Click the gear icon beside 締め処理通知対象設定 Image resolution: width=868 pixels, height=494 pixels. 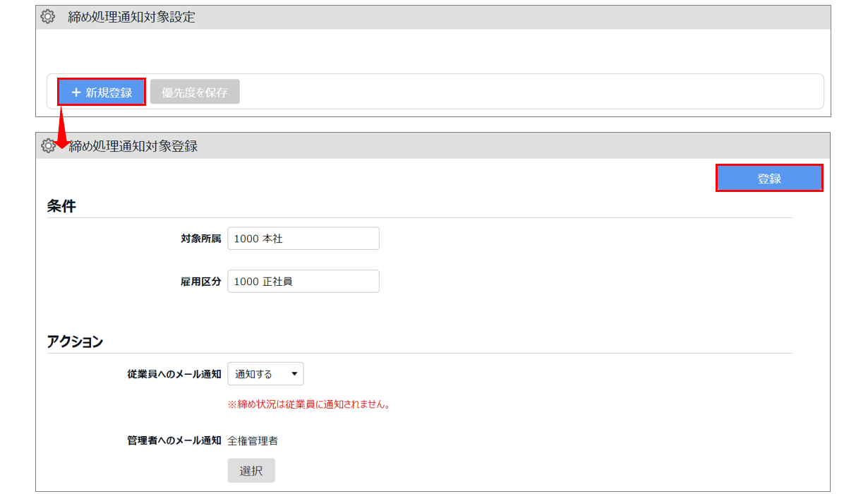pyautogui.click(x=48, y=18)
